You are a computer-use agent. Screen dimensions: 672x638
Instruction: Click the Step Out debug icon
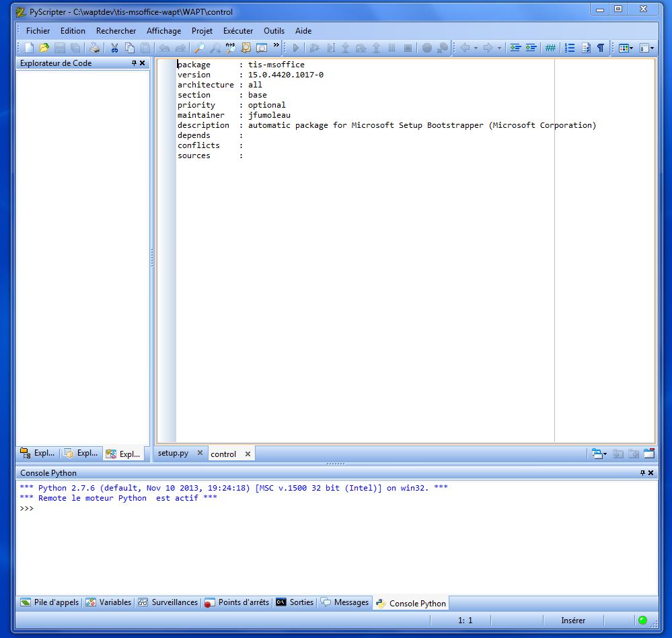point(376,48)
